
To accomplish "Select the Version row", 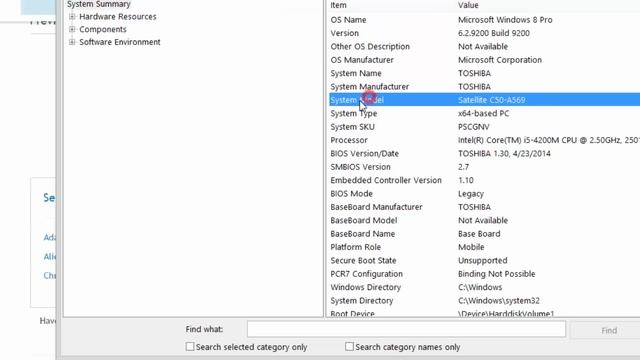I will (x=484, y=33).
